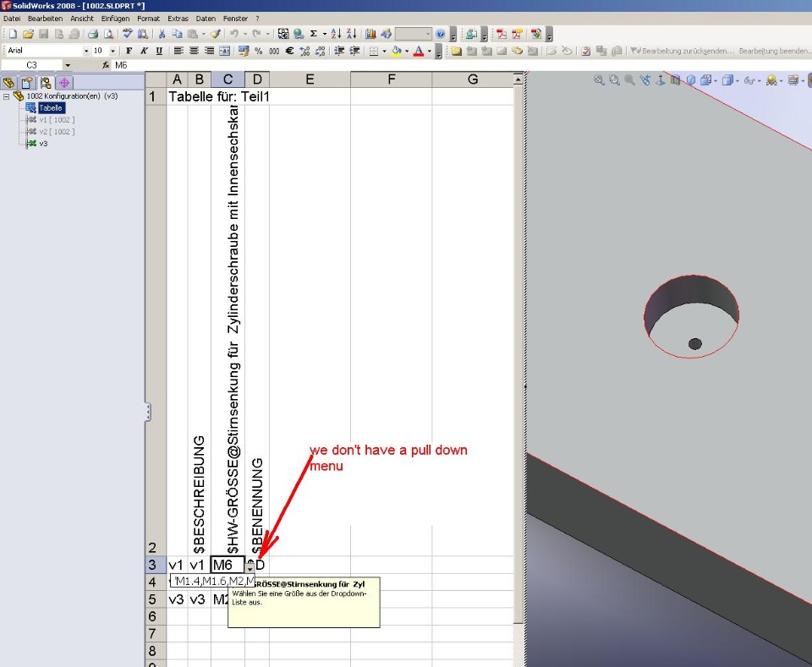812x667 pixels.
Task: Select configuration v2 [ 1002 ]
Action: click(x=57, y=131)
